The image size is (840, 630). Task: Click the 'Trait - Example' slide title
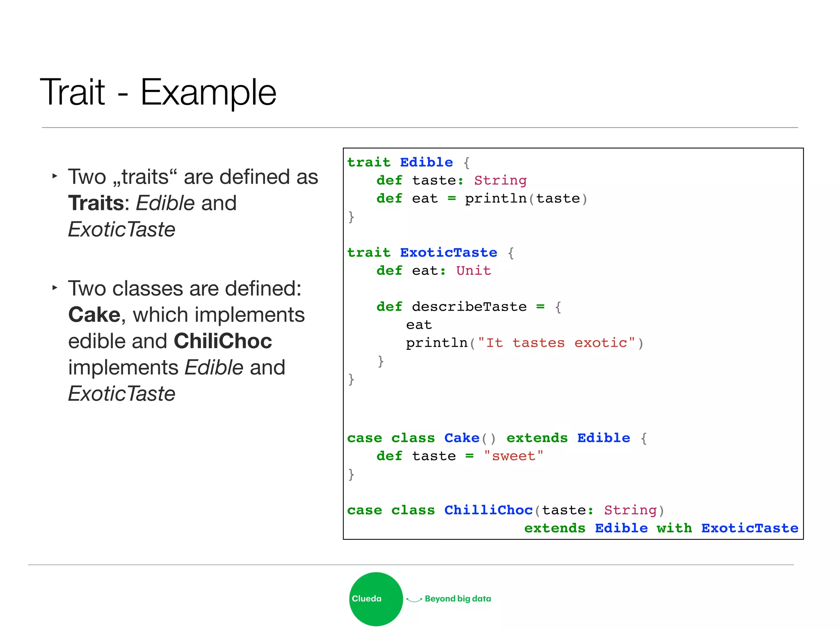(x=158, y=93)
